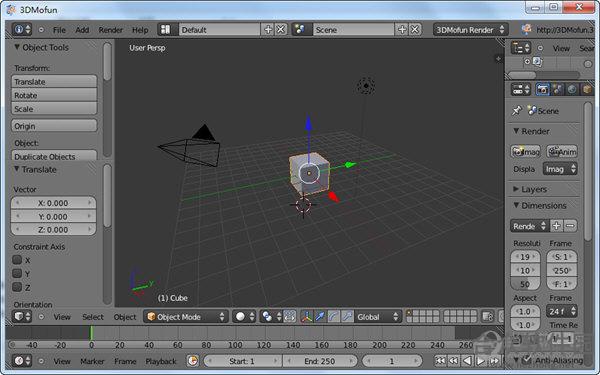Viewport: 600px width, 375px height.
Task: Select the Object properties cube tab
Action: tap(587, 90)
